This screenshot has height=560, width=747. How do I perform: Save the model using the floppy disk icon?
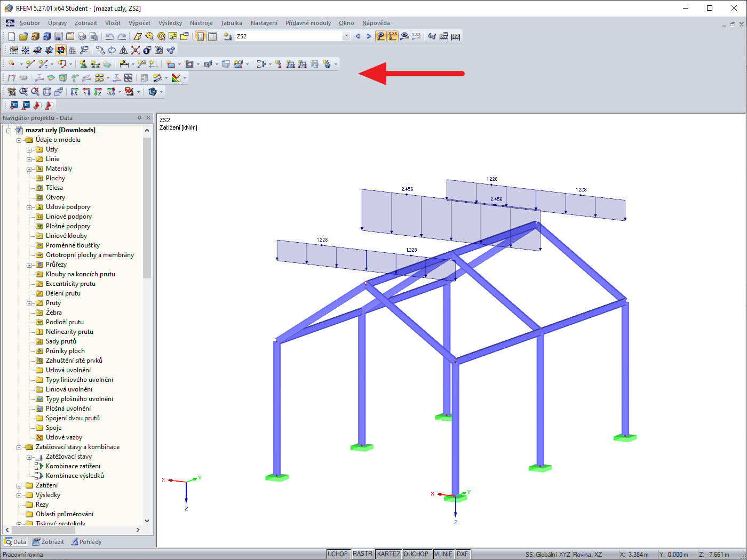point(59,36)
